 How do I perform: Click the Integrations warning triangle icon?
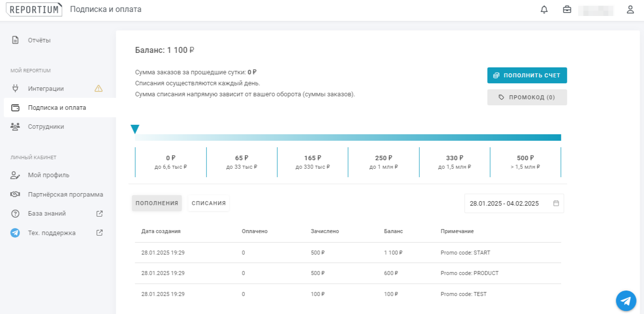[99, 88]
